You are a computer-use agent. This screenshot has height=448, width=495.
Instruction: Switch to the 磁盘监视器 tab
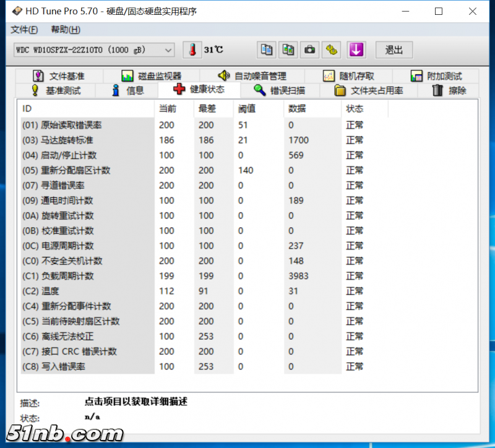click(152, 76)
